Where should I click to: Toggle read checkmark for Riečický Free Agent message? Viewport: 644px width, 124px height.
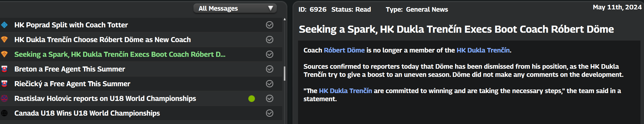(x=269, y=84)
